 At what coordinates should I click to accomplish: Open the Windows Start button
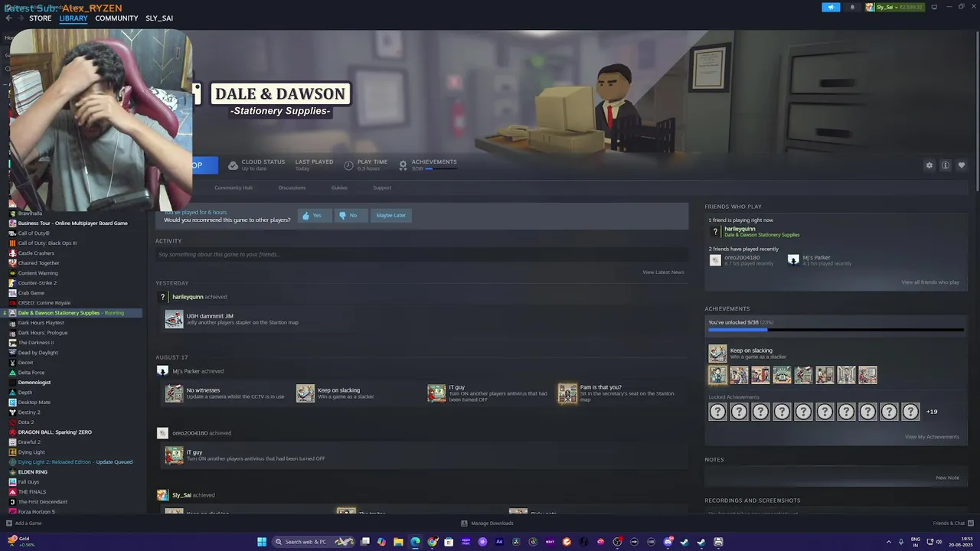(262, 542)
